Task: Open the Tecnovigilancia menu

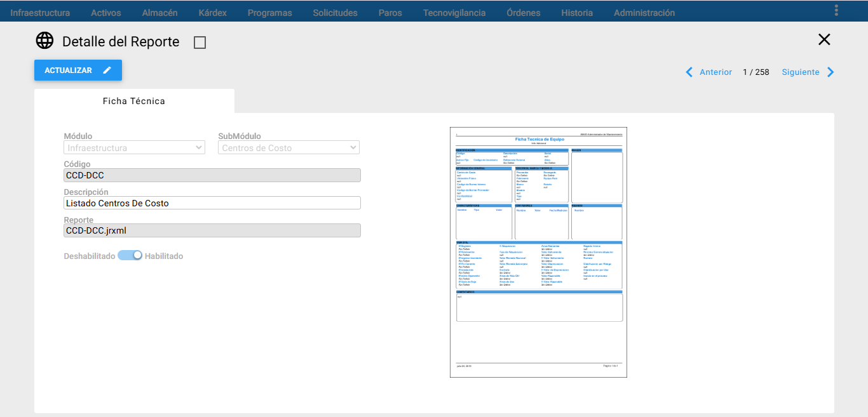Action: pos(454,13)
